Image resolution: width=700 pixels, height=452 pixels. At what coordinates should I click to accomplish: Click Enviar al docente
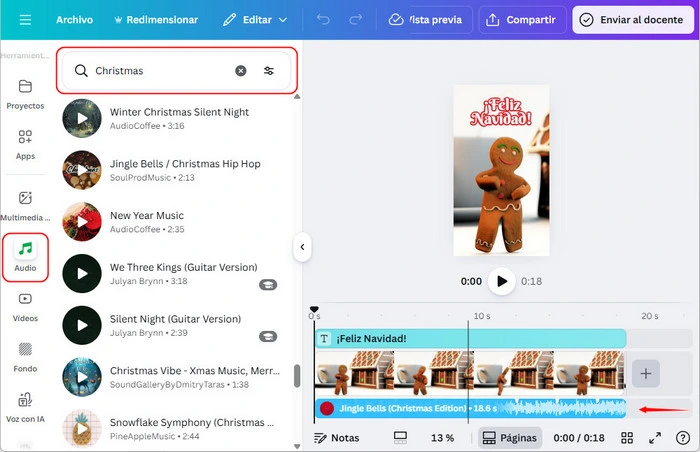(633, 20)
